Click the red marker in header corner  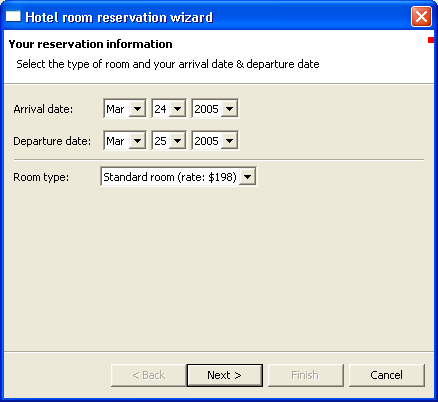coord(431,40)
